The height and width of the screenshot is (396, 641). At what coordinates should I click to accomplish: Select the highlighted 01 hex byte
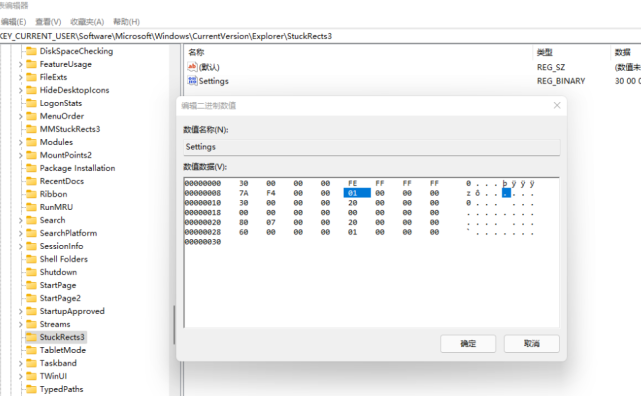357,193
